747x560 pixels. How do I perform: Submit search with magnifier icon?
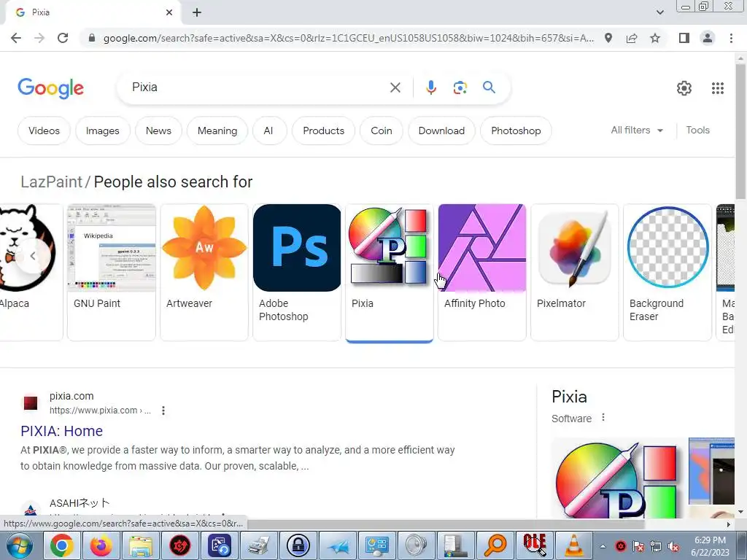pyautogui.click(x=489, y=87)
